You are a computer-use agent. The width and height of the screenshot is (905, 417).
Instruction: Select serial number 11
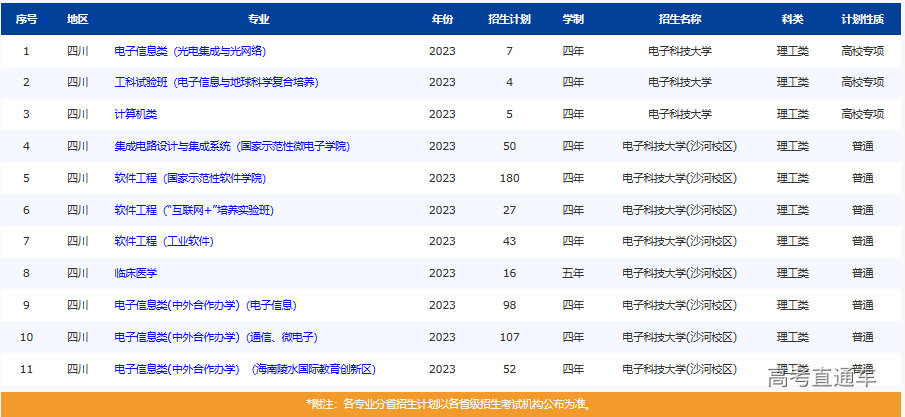click(26, 368)
